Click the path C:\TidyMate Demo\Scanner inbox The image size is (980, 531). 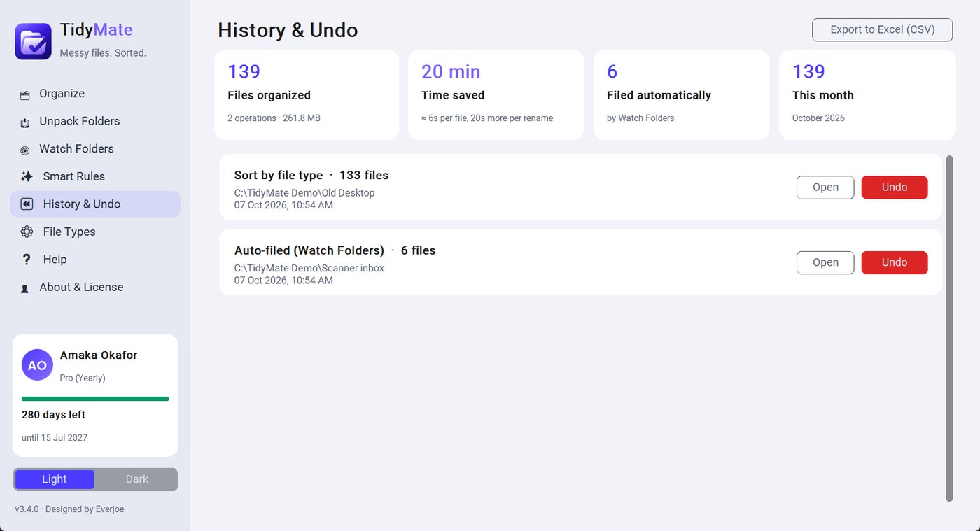coord(309,268)
